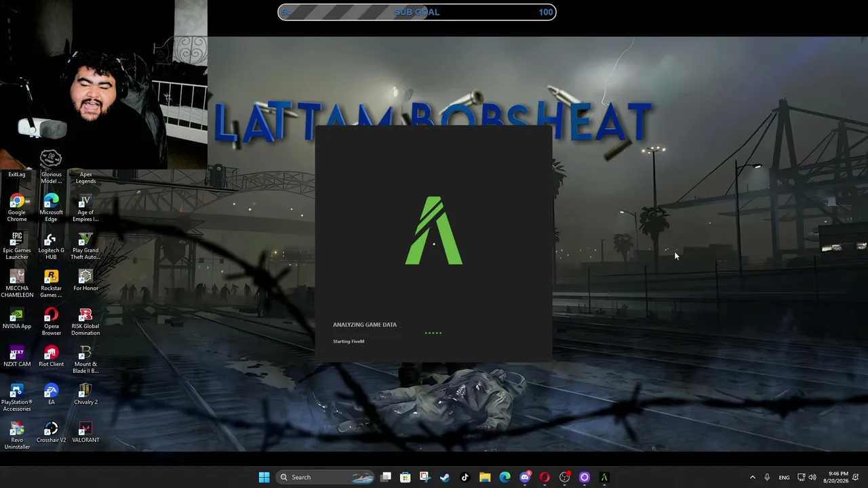Select the Chivalry 2 desktop icon
Viewport: 868px width, 488px height.
point(85,394)
